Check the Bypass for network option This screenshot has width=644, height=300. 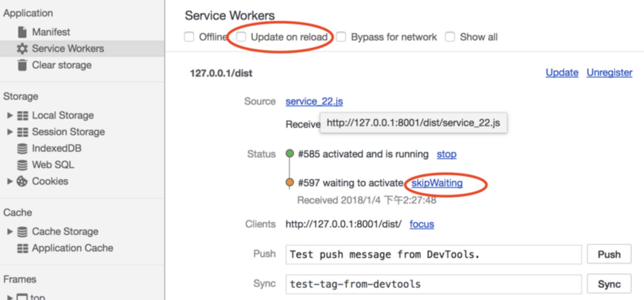point(341,37)
